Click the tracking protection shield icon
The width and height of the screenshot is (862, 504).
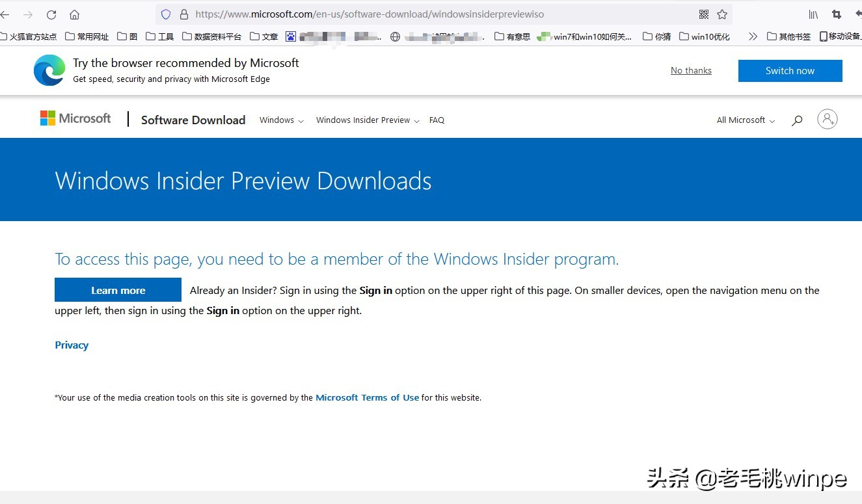click(x=166, y=14)
